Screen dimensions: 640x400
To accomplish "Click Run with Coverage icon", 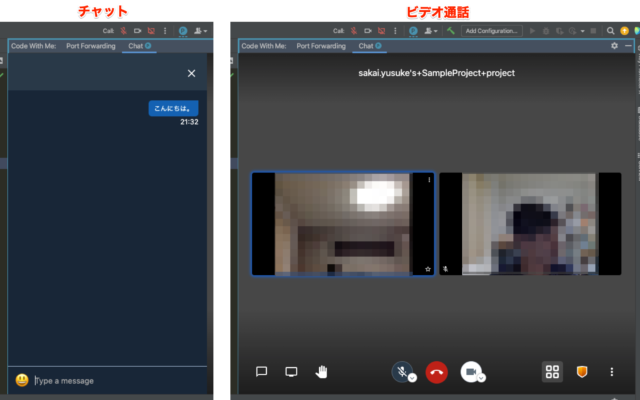I will [x=560, y=31].
